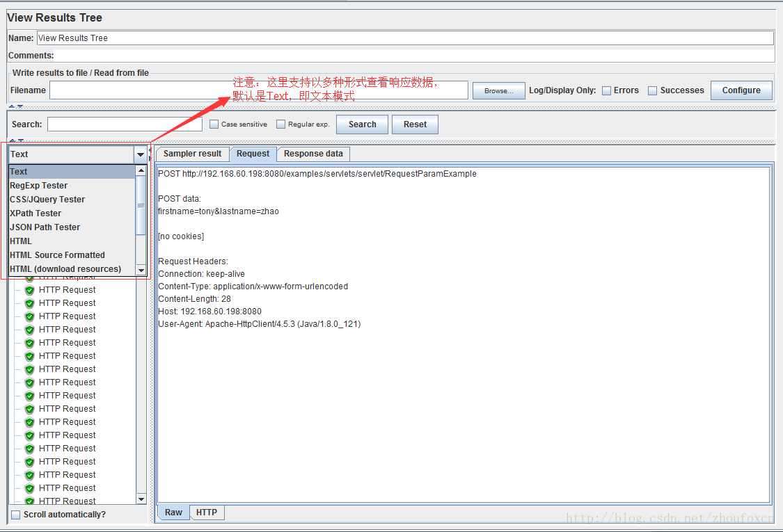Click the last green shield icon in results tree

30,500
